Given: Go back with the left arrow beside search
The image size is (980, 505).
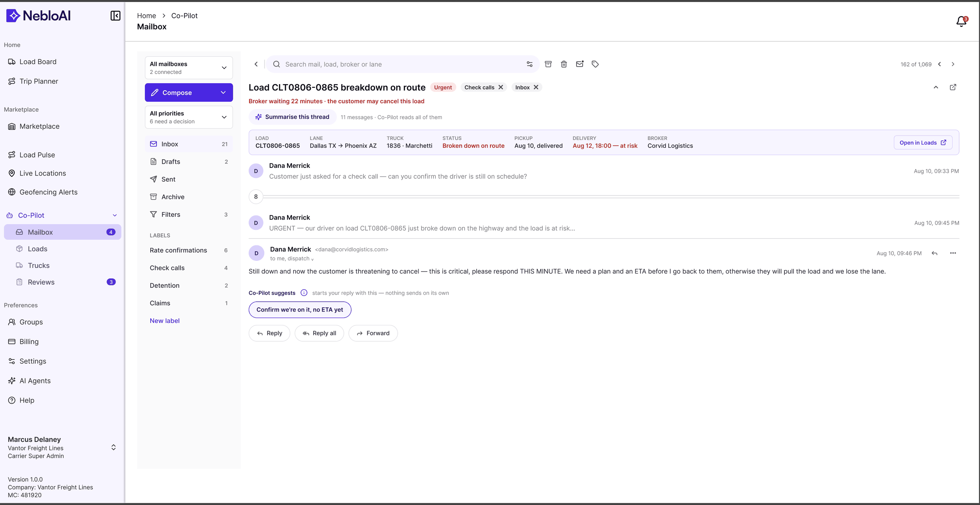Looking at the screenshot, I should click(256, 64).
